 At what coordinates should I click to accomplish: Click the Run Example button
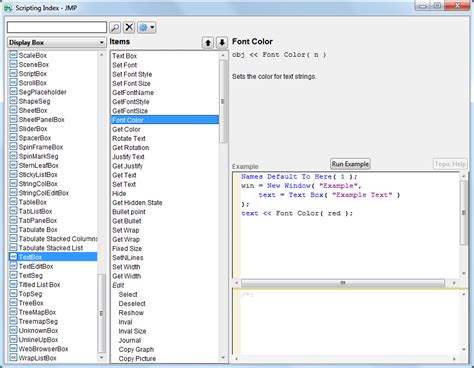pos(350,164)
